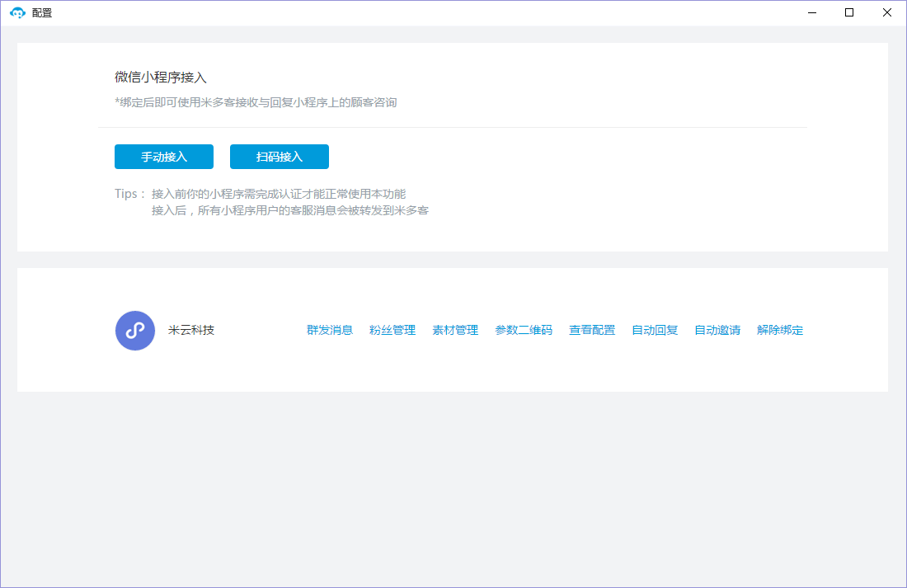907x588 pixels.
Task: Maximize the 配置 window
Action: point(849,12)
